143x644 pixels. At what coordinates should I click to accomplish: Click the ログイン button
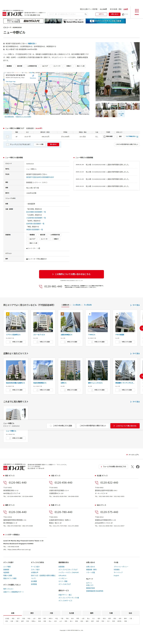pyautogui.click(x=101, y=14)
